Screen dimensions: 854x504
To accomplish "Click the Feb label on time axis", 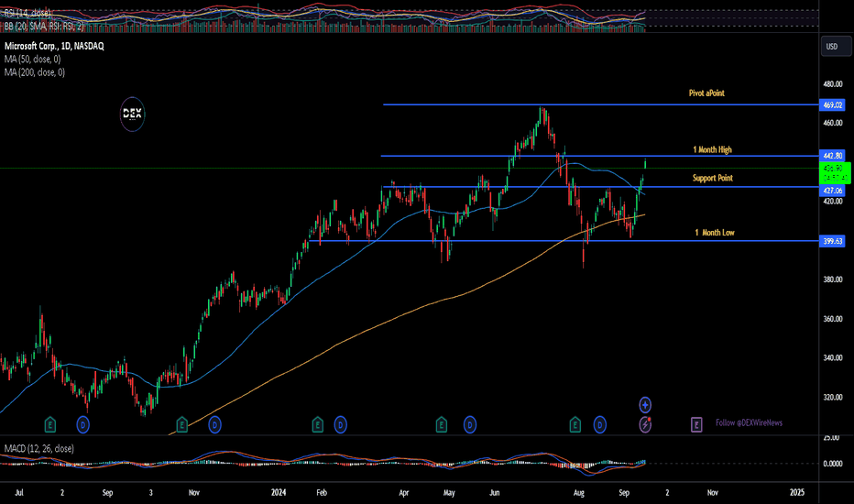I will point(322,493).
